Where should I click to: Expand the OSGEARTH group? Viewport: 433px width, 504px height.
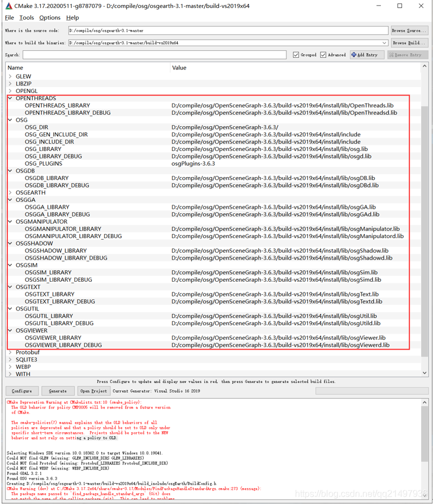click(10, 192)
